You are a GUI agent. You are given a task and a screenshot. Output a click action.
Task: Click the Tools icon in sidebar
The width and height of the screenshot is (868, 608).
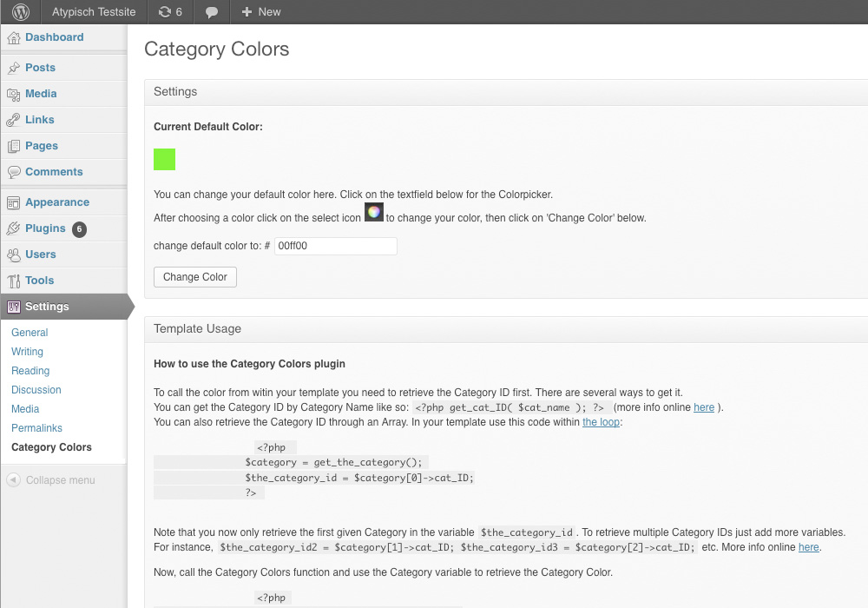(x=13, y=281)
